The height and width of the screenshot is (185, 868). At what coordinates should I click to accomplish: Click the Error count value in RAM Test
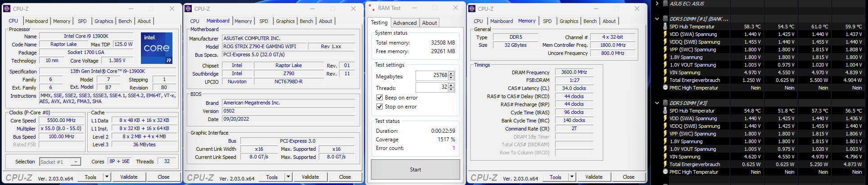coord(453,148)
